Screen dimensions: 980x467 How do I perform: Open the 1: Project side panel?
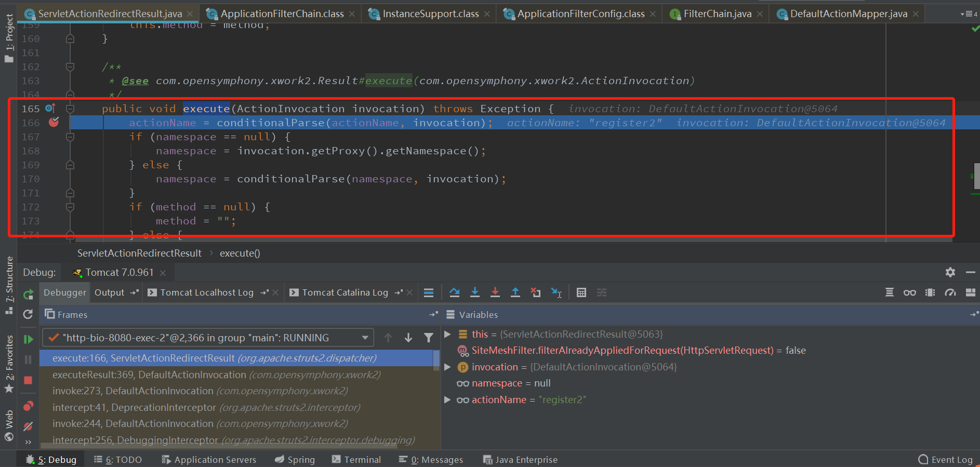pos(9,37)
